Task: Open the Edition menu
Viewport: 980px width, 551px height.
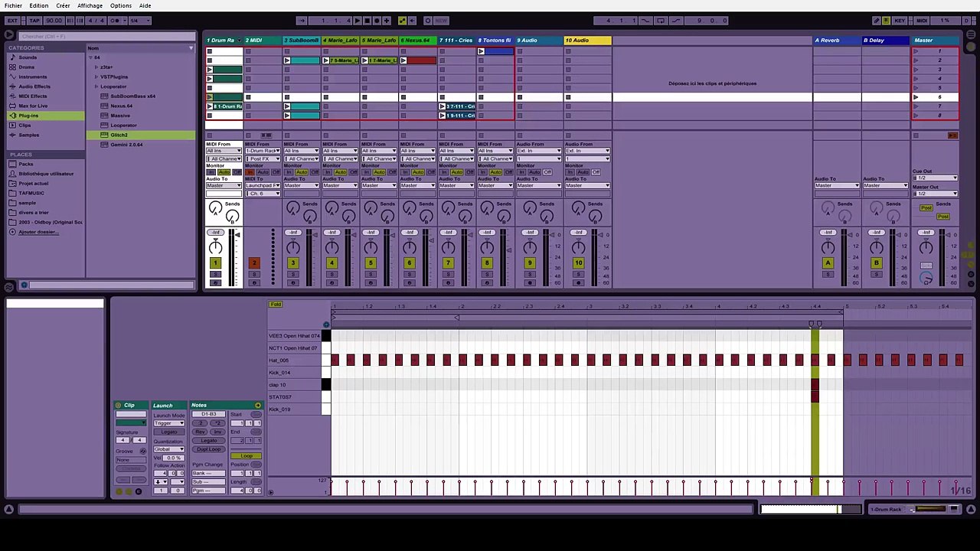Action: [x=38, y=5]
